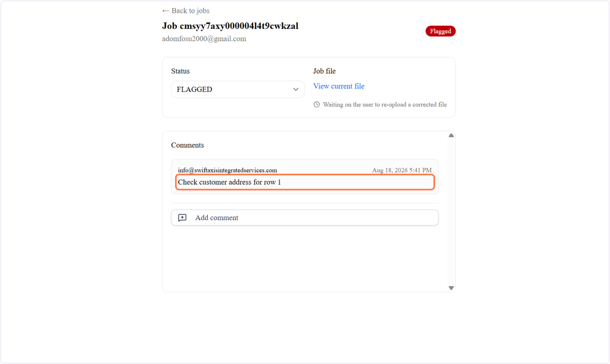Screen dimensions: 610x364
Task: Select the comment text 'Check customer address for row 1'
Action: 229,182
